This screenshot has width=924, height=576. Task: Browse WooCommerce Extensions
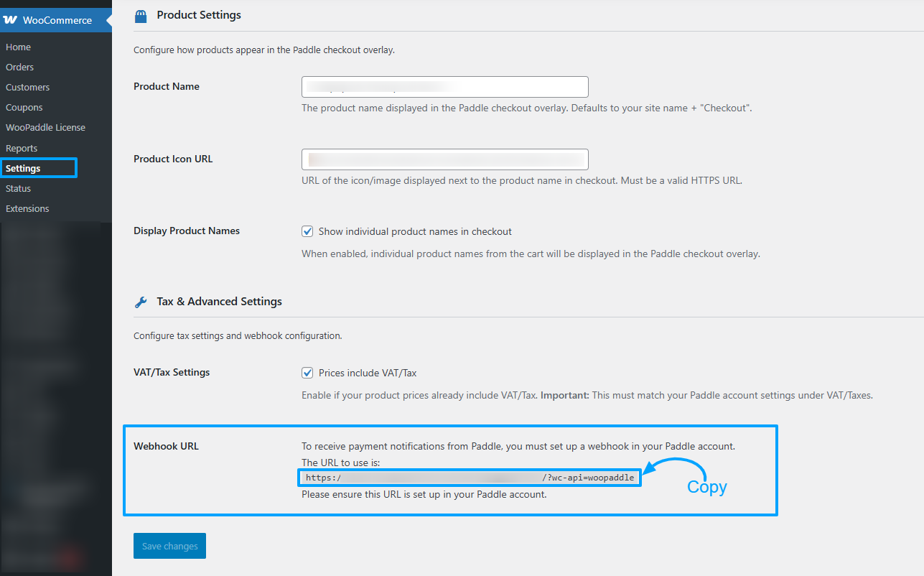point(27,208)
